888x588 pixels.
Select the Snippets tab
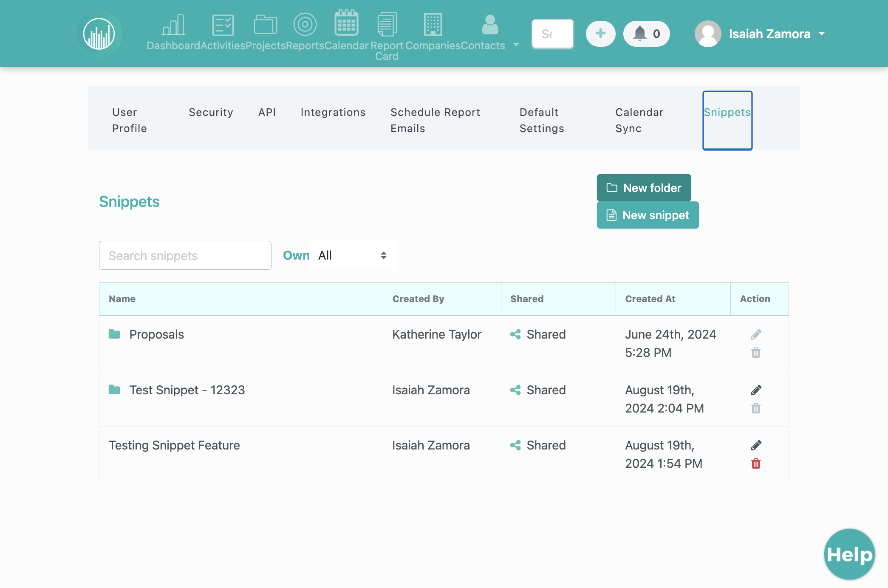(x=727, y=120)
